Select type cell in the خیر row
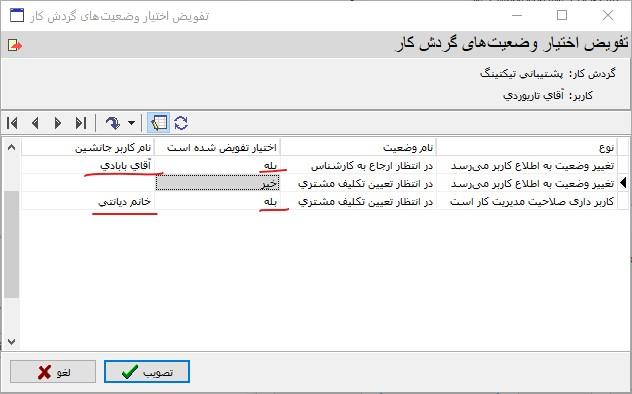Screen dimensions: 632x394 (x=526, y=183)
